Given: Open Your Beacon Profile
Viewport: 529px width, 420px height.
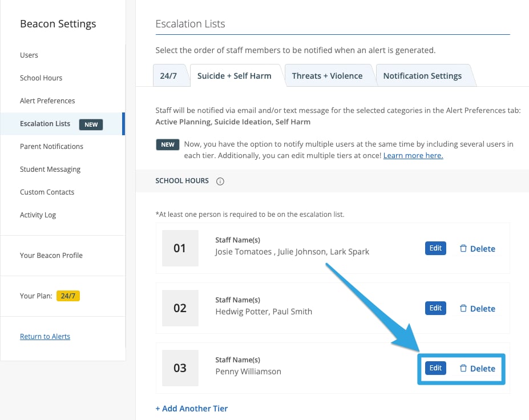Looking at the screenshot, I should coord(51,256).
